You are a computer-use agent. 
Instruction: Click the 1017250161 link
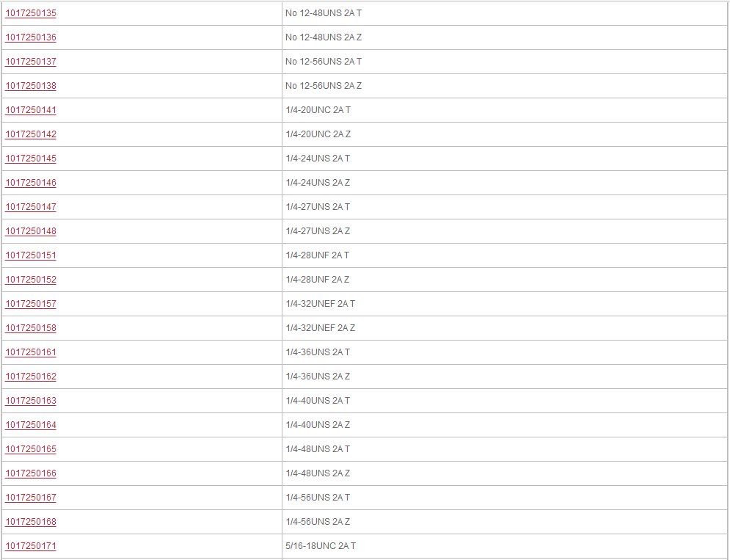(31, 352)
